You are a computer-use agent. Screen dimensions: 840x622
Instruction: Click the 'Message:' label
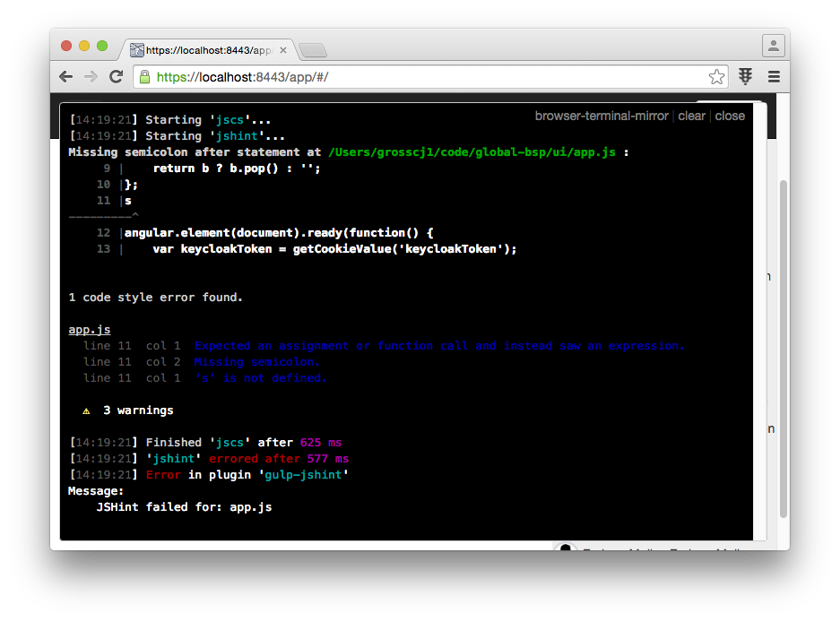(x=96, y=491)
